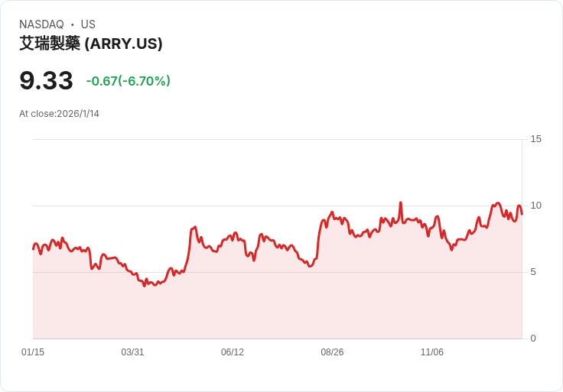The height and width of the screenshot is (392, 563).
Task: Click the chart line's starting left point
Action: pos(34,249)
